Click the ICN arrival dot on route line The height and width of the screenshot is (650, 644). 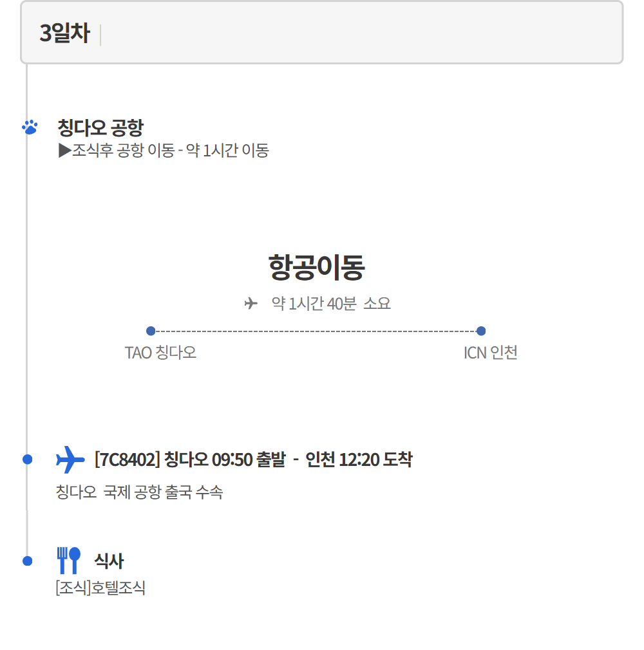coord(481,331)
